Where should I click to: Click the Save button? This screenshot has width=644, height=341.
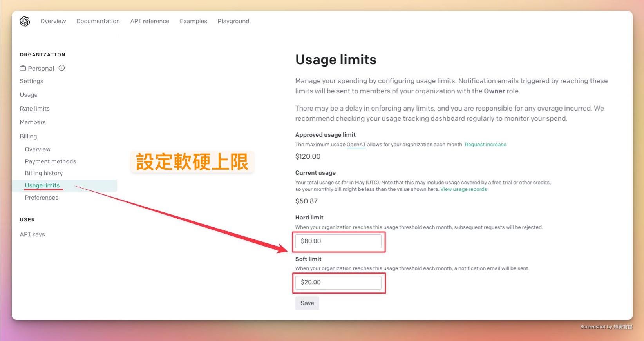[x=307, y=303]
